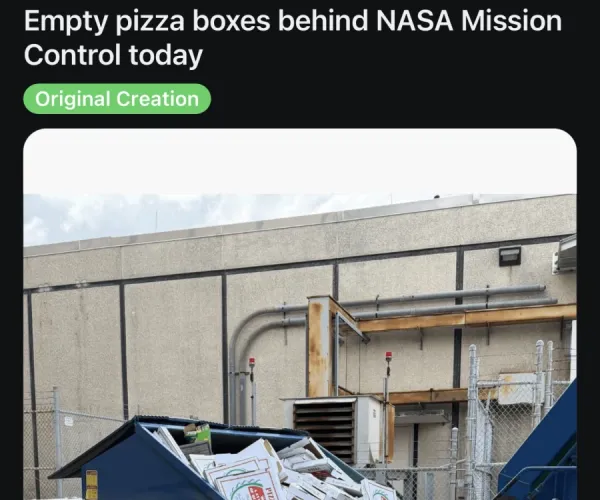The width and height of the screenshot is (600, 500).
Task: Click the wall-mounted floodlight on the building
Action: [x=510, y=256]
